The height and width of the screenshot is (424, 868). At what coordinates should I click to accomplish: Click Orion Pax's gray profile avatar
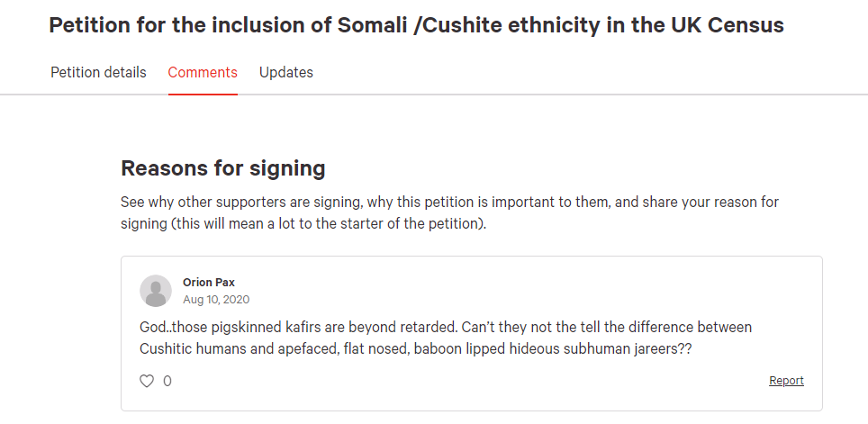[x=156, y=291]
